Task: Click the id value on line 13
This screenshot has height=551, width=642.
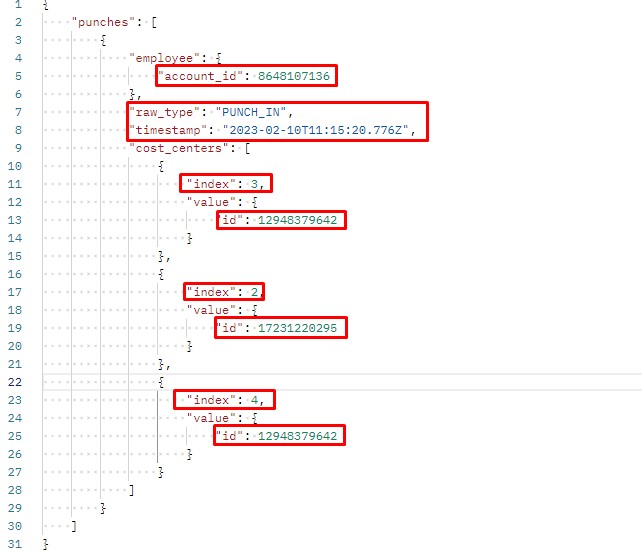Action: (300, 220)
